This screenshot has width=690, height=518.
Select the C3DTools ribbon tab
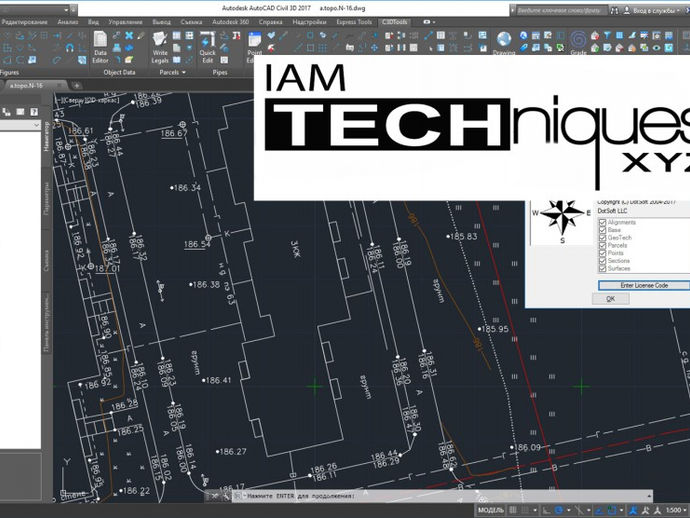[x=394, y=22]
